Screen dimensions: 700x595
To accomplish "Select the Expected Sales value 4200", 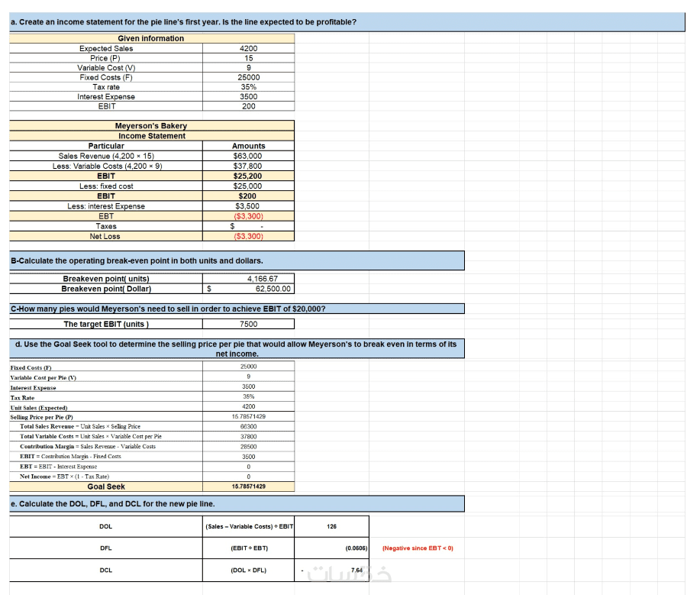I will point(248,48).
